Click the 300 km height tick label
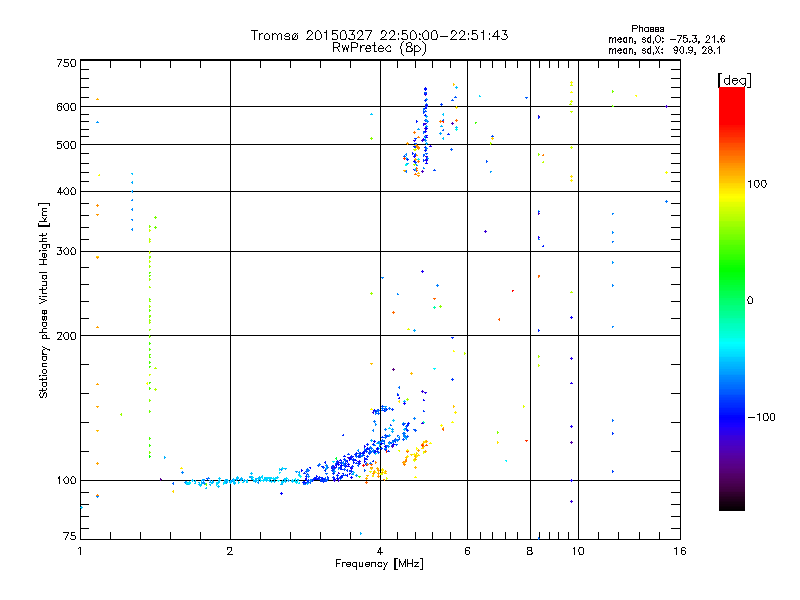This screenshot has width=800, height=600. pyautogui.click(x=66, y=251)
